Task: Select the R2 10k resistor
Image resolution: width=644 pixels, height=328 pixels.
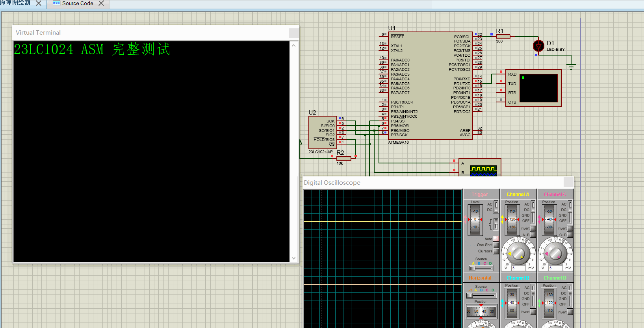Action: click(x=343, y=158)
